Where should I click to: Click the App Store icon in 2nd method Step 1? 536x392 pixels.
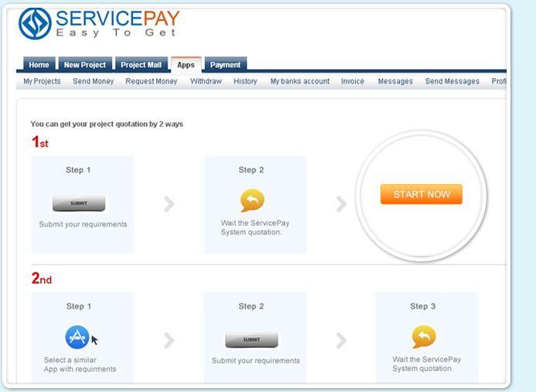77,337
